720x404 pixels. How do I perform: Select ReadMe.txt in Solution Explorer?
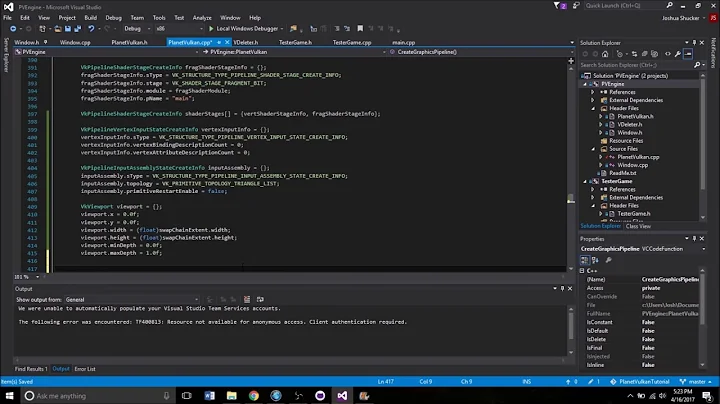pos(623,173)
